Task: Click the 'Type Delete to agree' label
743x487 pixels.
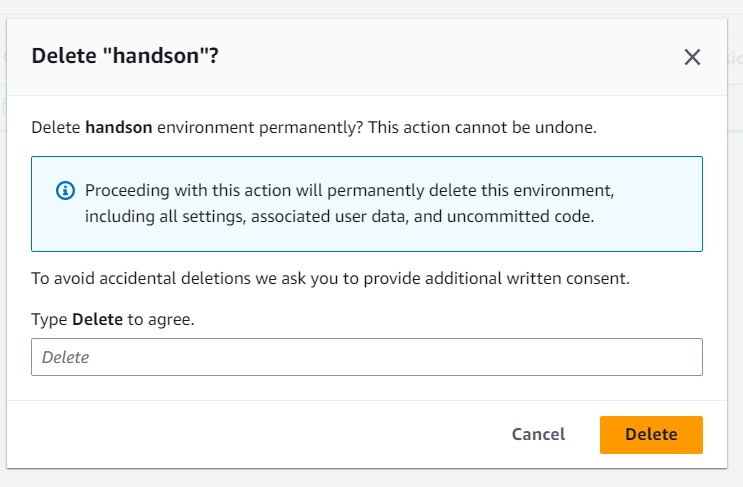Action: click(112, 320)
